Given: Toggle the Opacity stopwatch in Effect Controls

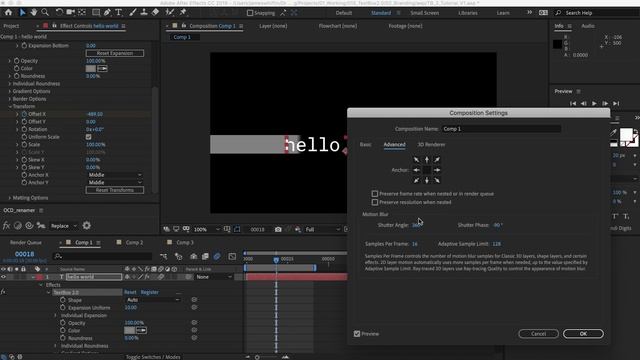Looking at the screenshot, I should click(16, 61).
